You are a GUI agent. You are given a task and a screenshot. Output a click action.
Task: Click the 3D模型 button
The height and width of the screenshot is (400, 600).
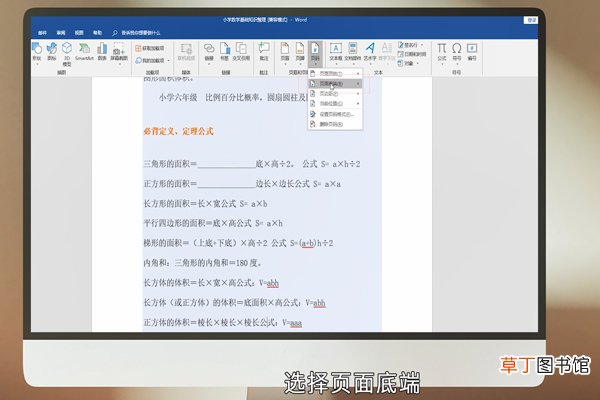point(67,54)
